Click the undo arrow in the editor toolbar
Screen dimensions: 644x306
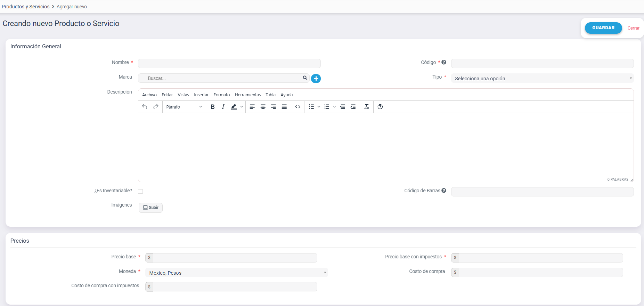tap(145, 107)
